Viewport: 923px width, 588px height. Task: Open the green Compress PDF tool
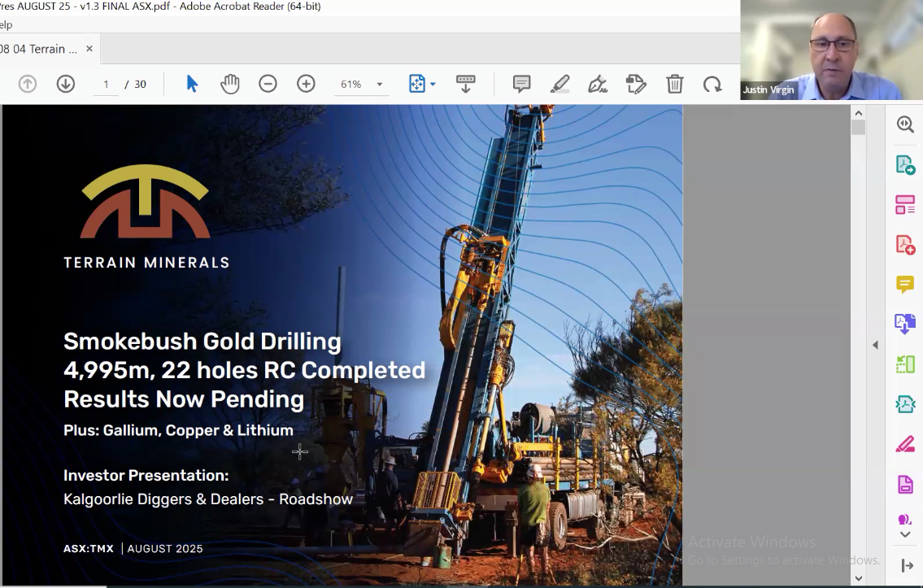(x=905, y=364)
